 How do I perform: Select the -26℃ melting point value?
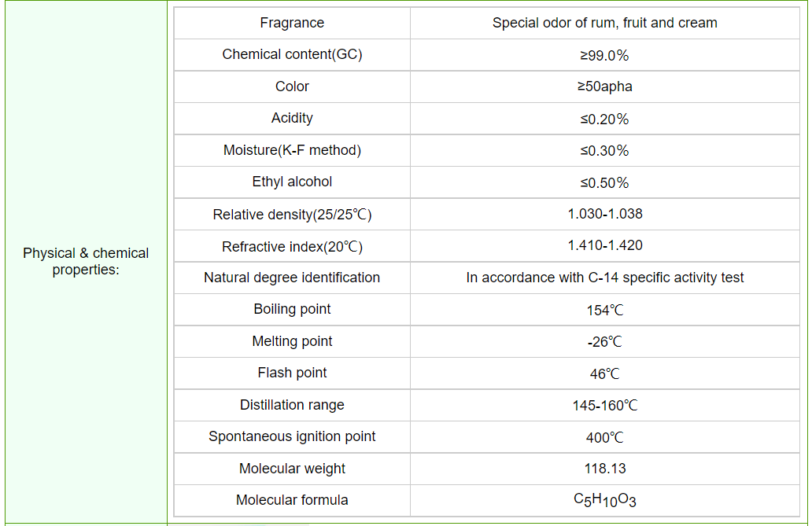coord(604,342)
